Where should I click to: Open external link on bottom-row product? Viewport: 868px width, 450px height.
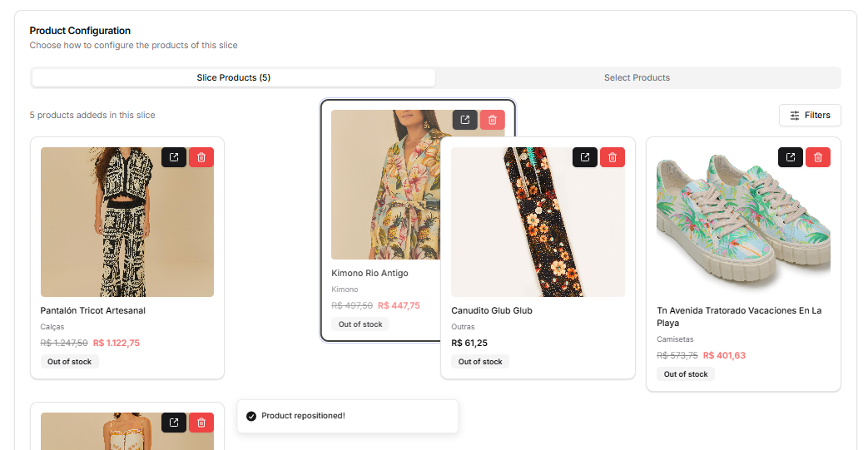[174, 423]
